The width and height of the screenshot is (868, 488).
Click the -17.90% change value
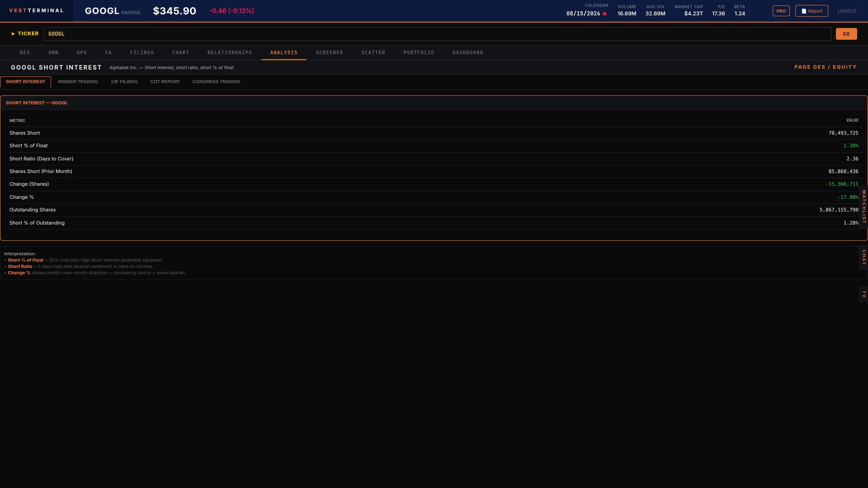pos(848,197)
